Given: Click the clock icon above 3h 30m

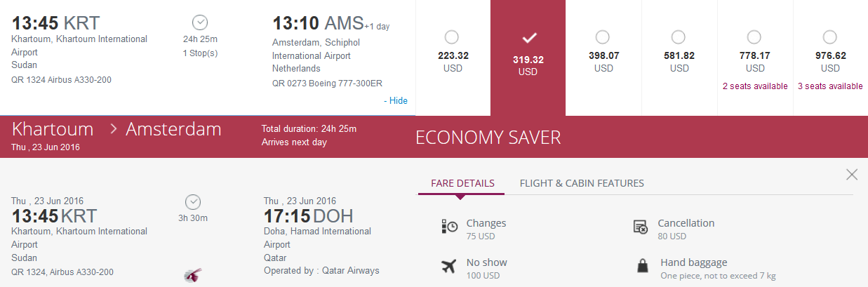Looking at the screenshot, I should tap(193, 201).
